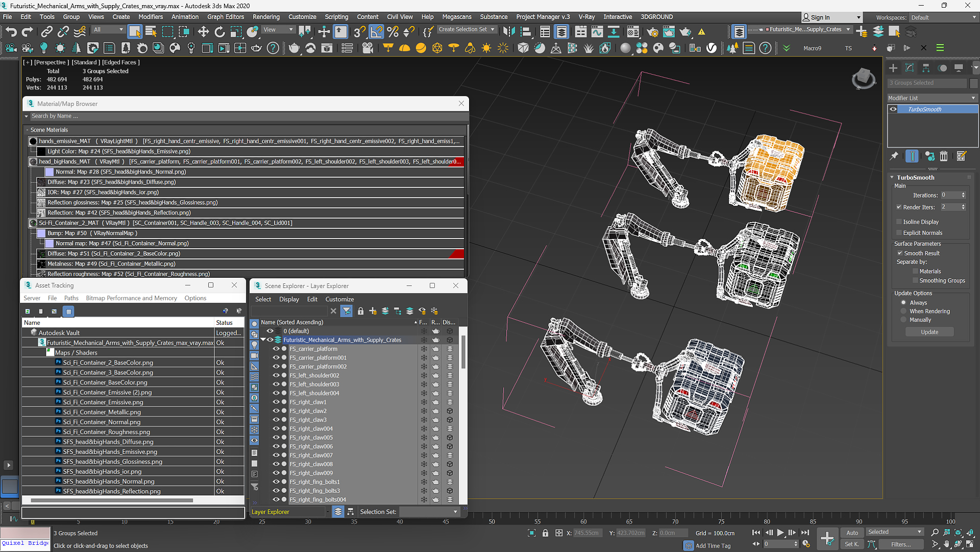Activate the Select and Scale tool
The height and width of the screenshot is (552, 980).
236,32
